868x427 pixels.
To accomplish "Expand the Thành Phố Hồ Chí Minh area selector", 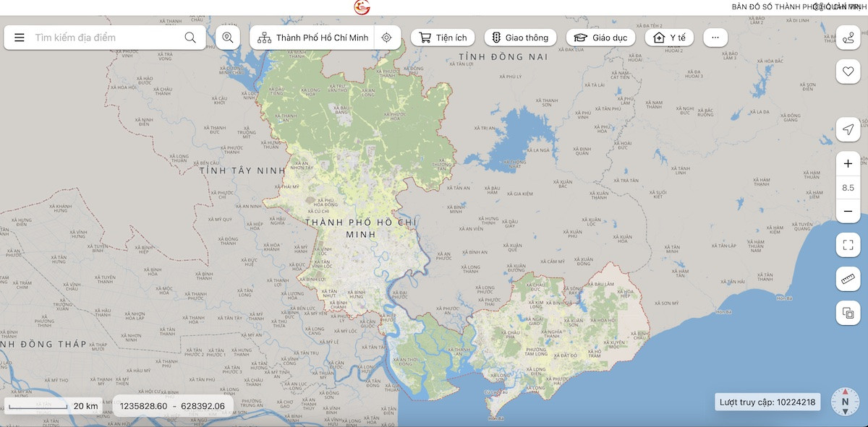I will tap(312, 38).
